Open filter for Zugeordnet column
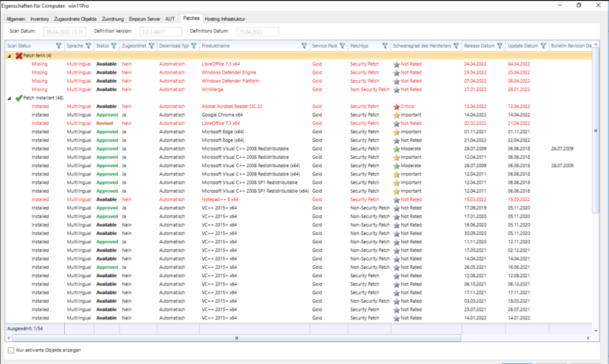Image resolution: width=609 pixels, height=364 pixels. pyautogui.click(x=152, y=46)
